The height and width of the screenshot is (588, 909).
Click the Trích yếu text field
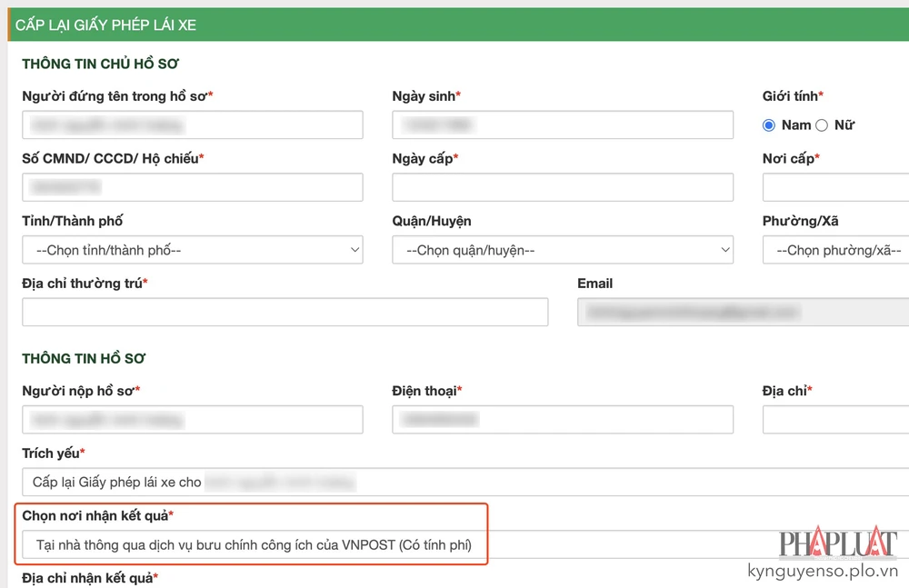(464, 482)
